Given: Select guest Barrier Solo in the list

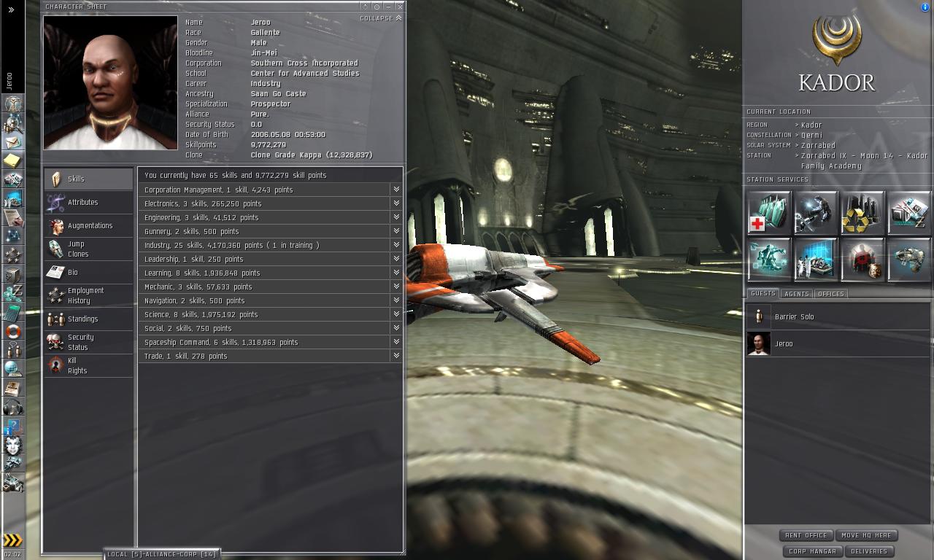Looking at the screenshot, I should click(x=838, y=316).
